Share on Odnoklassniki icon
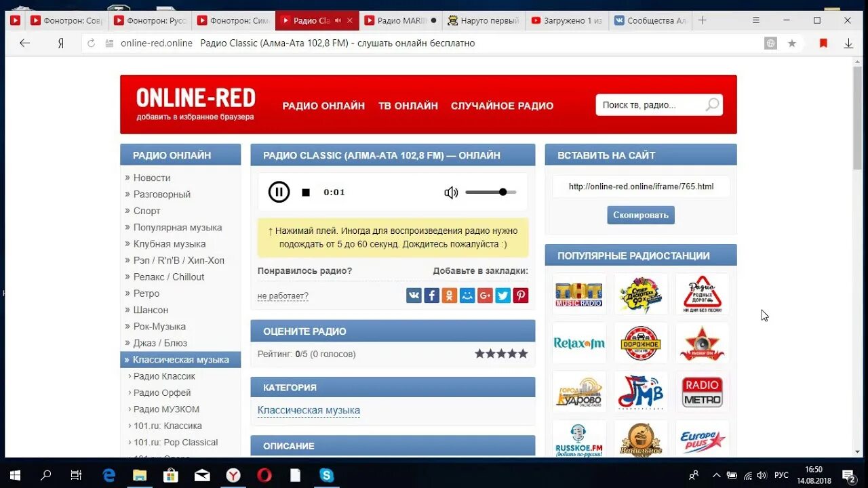Image resolution: width=868 pixels, height=488 pixels. click(449, 295)
